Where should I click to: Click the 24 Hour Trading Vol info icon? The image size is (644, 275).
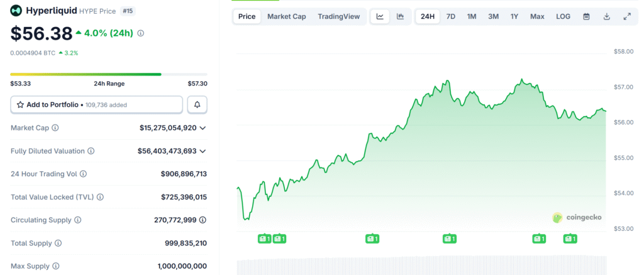84,174
